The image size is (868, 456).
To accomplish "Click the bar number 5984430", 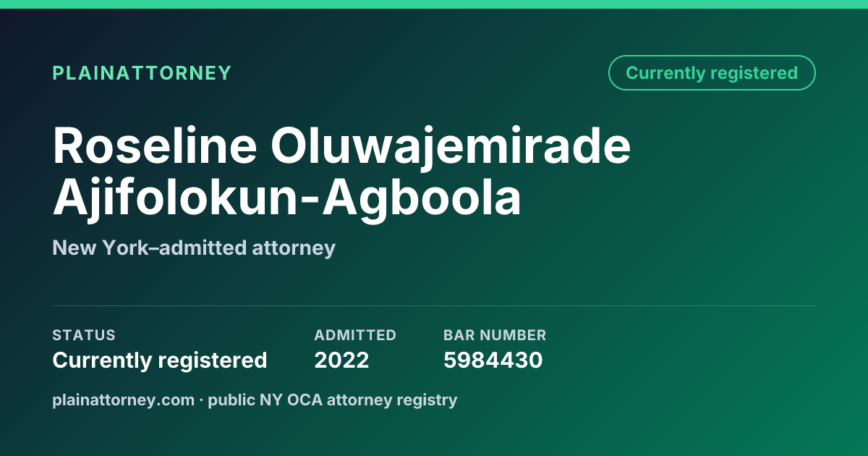I will point(493,360).
